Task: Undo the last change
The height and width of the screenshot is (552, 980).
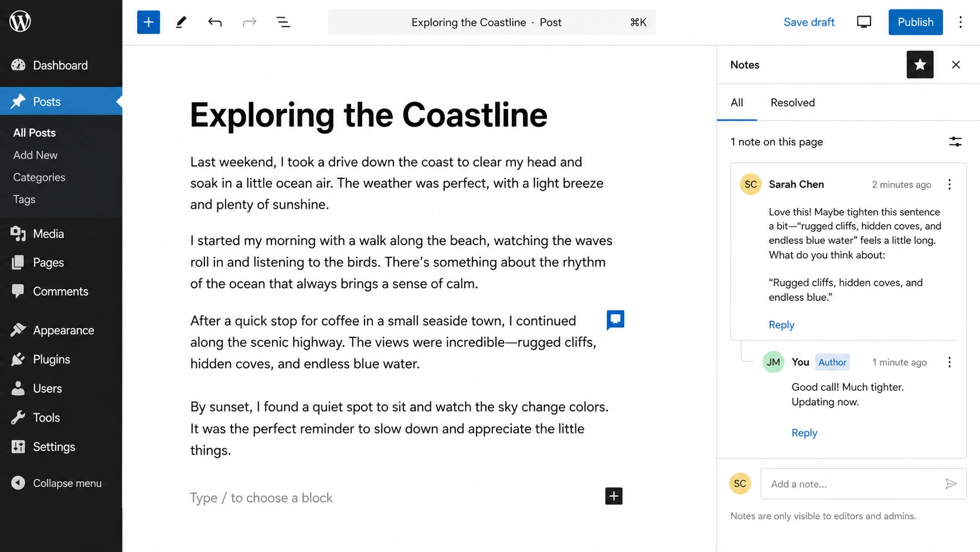Action: point(215,22)
